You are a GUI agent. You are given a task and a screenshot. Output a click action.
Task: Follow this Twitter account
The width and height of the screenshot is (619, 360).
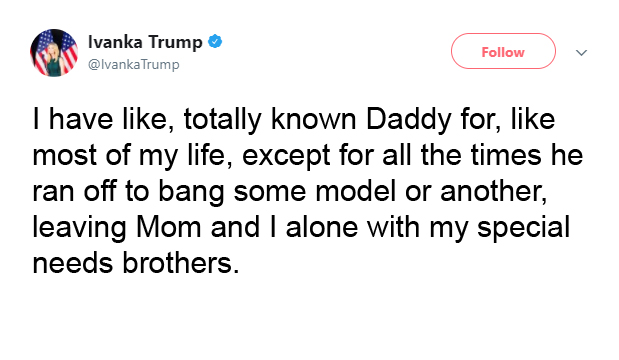pos(503,51)
